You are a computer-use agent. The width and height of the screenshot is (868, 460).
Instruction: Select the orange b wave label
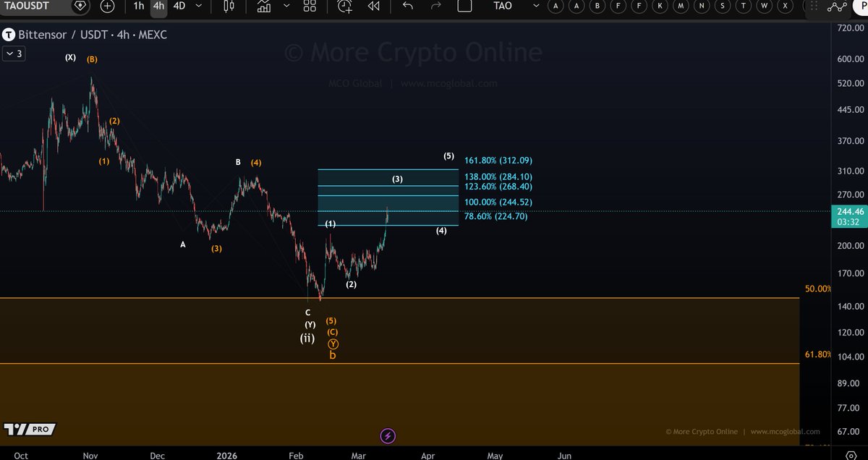(x=333, y=356)
